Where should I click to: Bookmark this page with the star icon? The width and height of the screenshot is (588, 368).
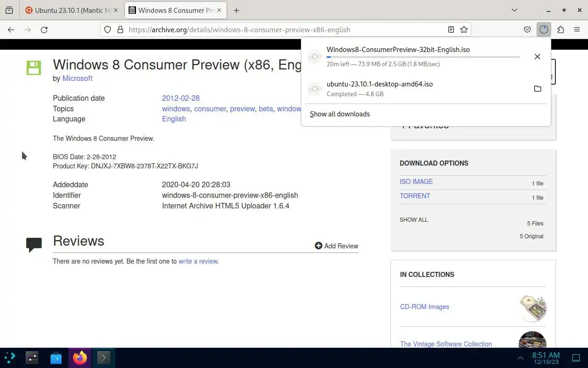pos(464,29)
